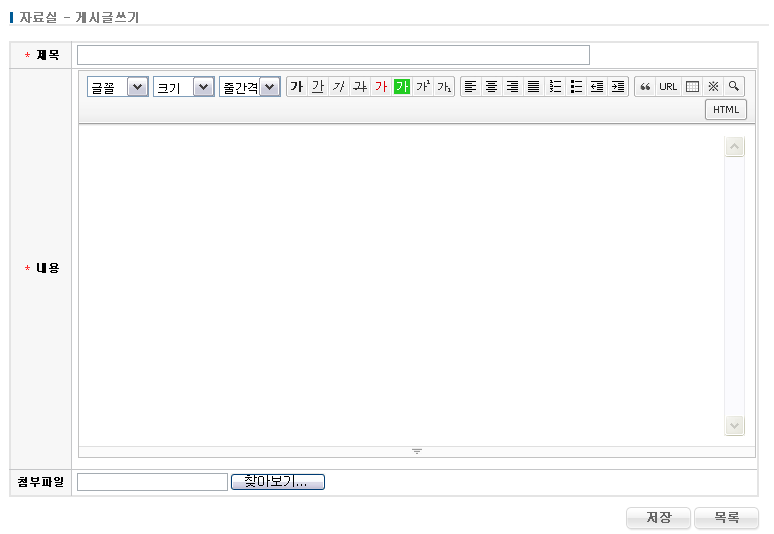Click the 찾아보기 browse file button

277,482
